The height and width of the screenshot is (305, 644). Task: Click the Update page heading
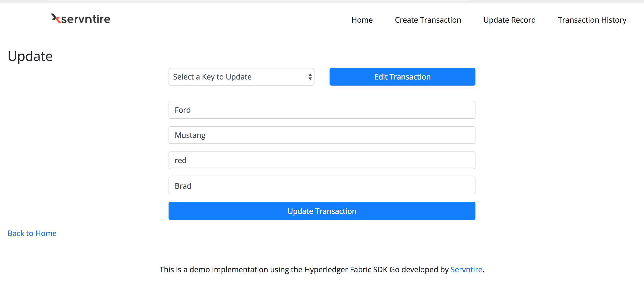point(30,56)
